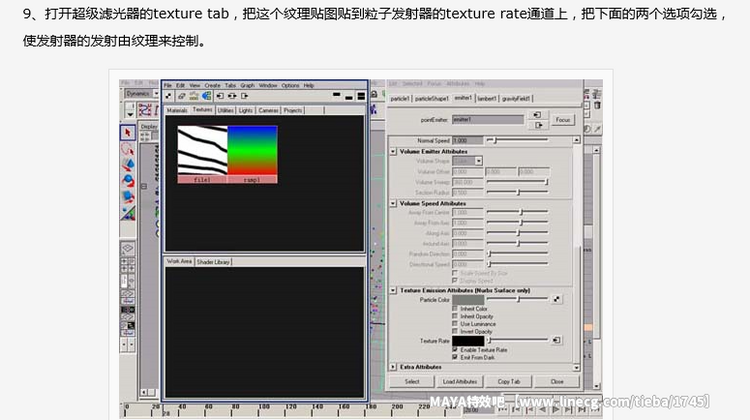Select the arrow Select tool in toolbox
This screenshot has width=750, height=420.
click(127, 133)
